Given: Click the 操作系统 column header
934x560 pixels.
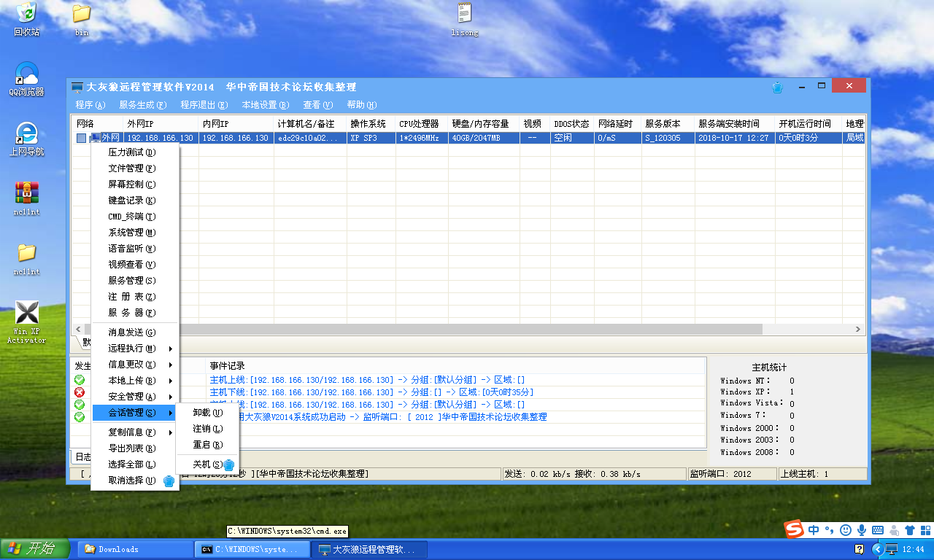Looking at the screenshot, I should [x=371, y=123].
